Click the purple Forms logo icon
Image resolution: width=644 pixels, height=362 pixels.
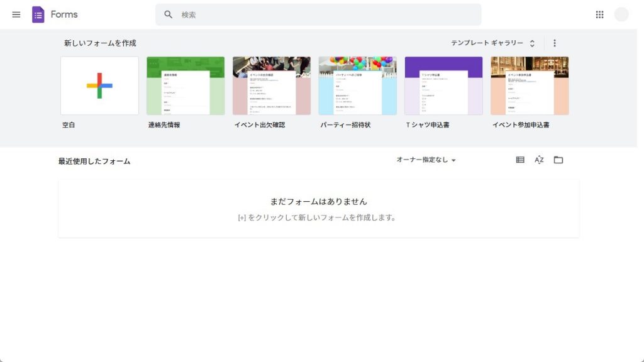click(x=38, y=15)
